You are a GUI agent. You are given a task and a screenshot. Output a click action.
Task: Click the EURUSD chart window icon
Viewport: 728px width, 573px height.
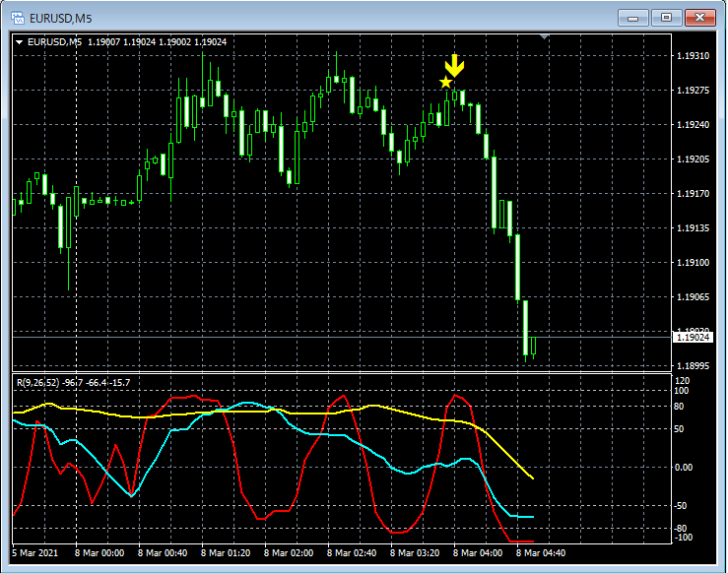point(18,18)
